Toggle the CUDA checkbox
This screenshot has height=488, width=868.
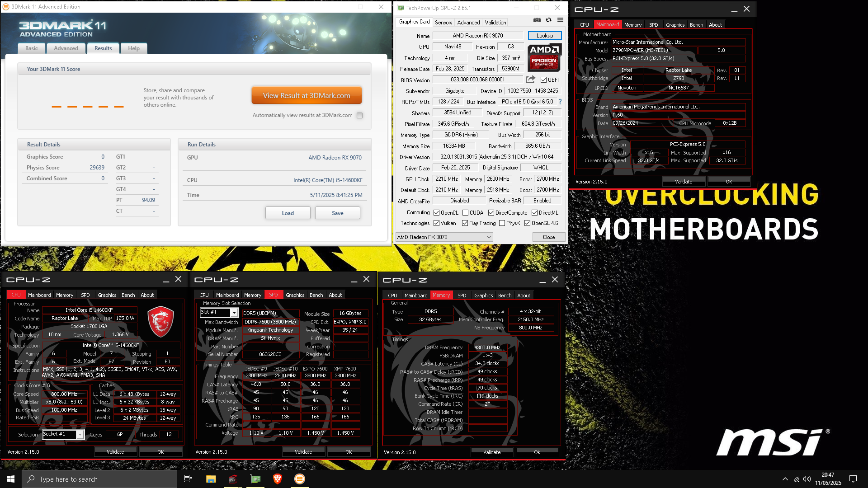pyautogui.click(x=465, y=213)
